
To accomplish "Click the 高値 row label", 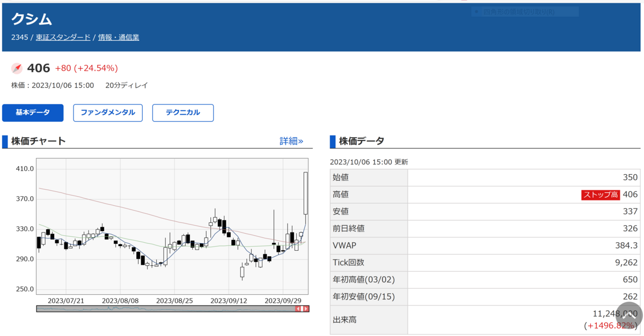I will (341, 195).
